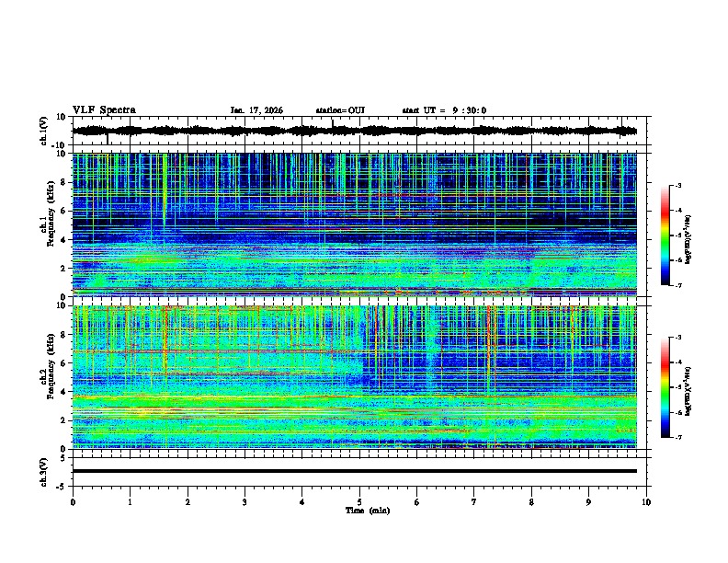Click the ch.1 spectrogram color scale bar
Screen dimensions: 728x563
665,236
